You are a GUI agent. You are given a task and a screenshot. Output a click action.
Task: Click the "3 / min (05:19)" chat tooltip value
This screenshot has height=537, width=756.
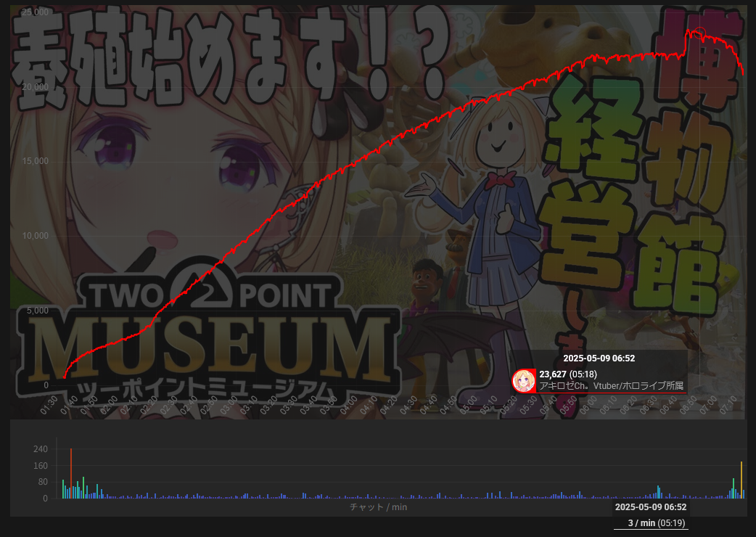[x=656, y=523]
